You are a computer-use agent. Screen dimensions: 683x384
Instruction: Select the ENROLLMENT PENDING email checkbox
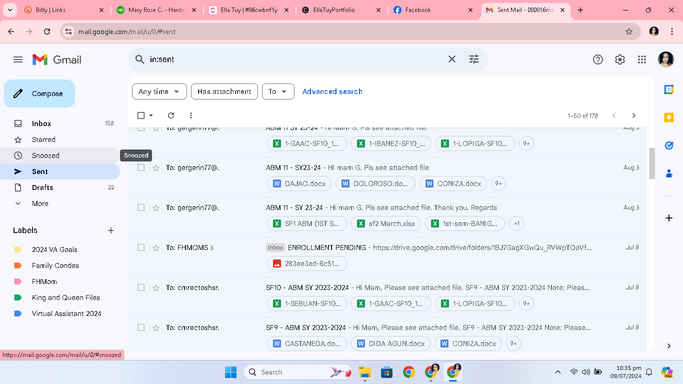141,248
